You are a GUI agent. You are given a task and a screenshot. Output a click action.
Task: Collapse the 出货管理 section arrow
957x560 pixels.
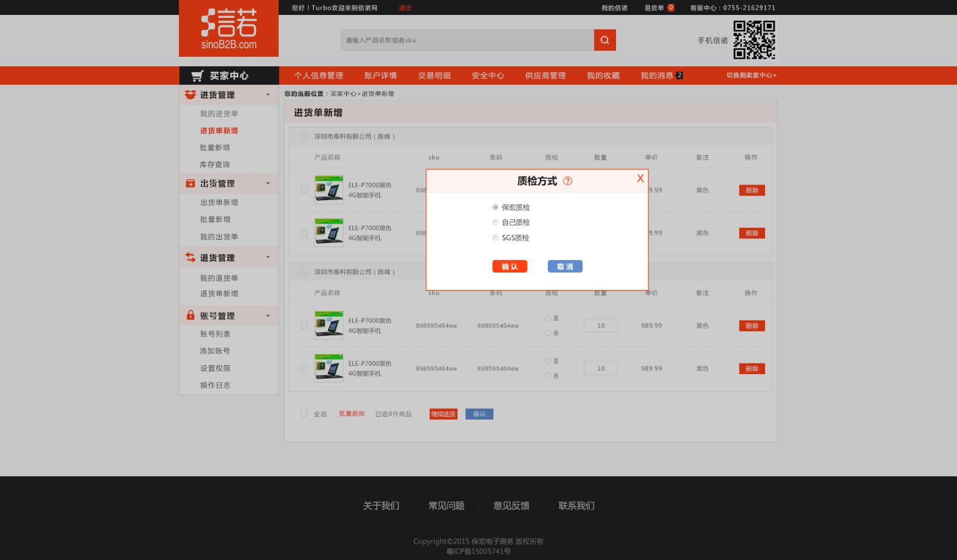[267, 183]
